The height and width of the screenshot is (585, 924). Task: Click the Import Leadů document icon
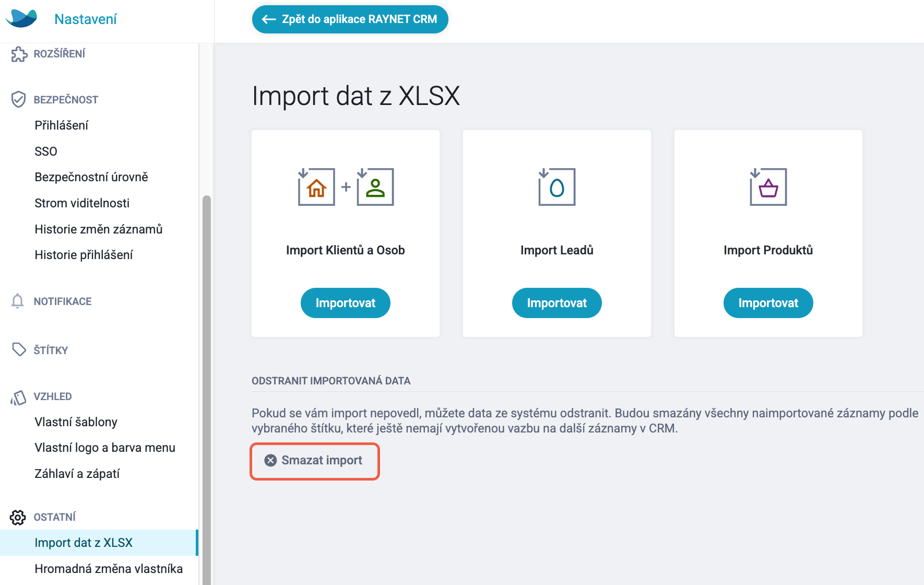coord(556,186)
